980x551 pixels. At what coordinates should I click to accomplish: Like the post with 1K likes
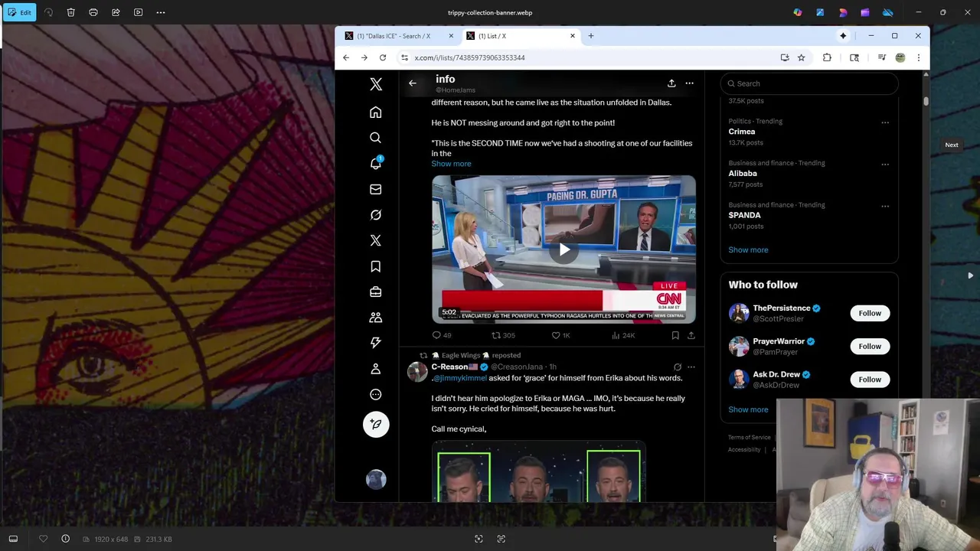tap(560, 335)
